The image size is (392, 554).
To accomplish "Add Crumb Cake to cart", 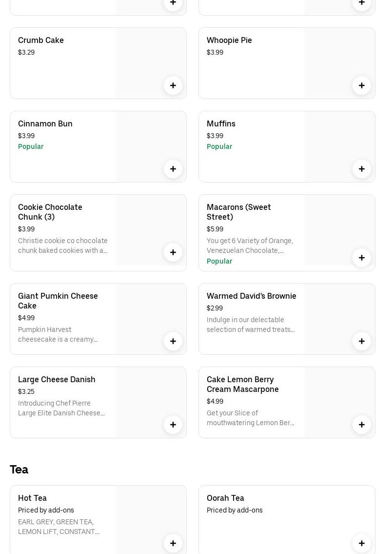I will click(173, 85).
